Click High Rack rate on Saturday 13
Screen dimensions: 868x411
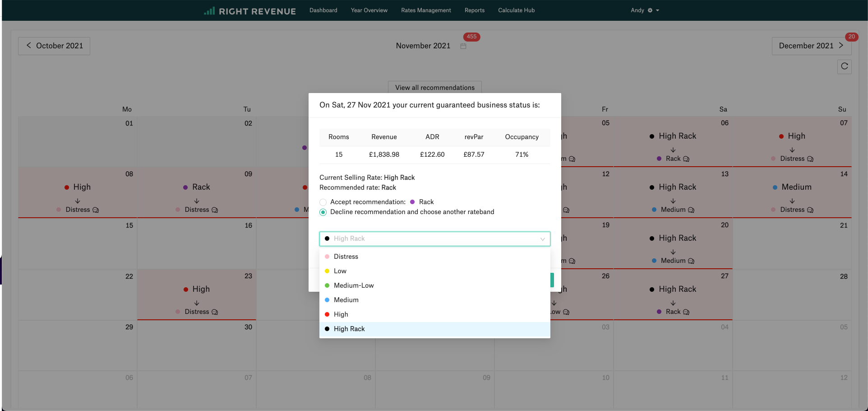pos(673,187)
